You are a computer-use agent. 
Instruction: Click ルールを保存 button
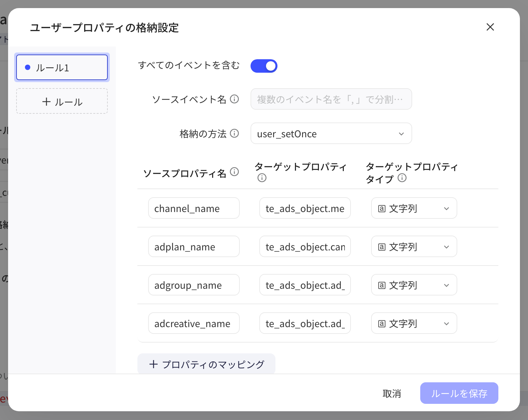click(459, 393)
